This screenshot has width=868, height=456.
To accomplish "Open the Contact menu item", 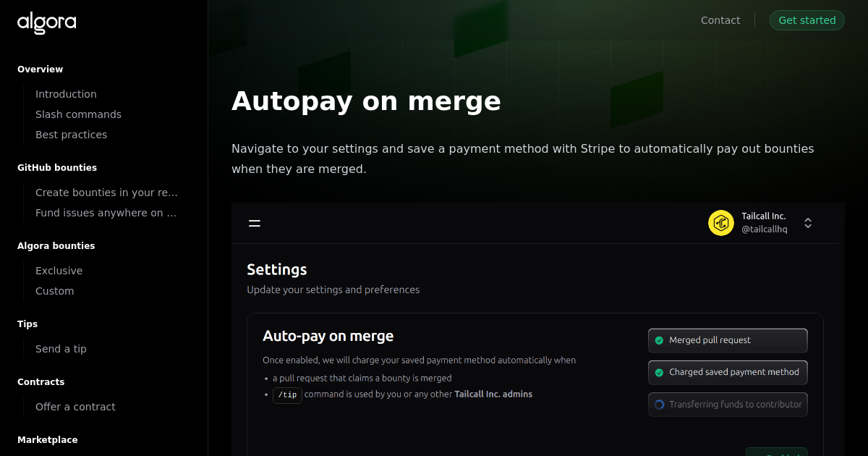I will coord(720,20).
